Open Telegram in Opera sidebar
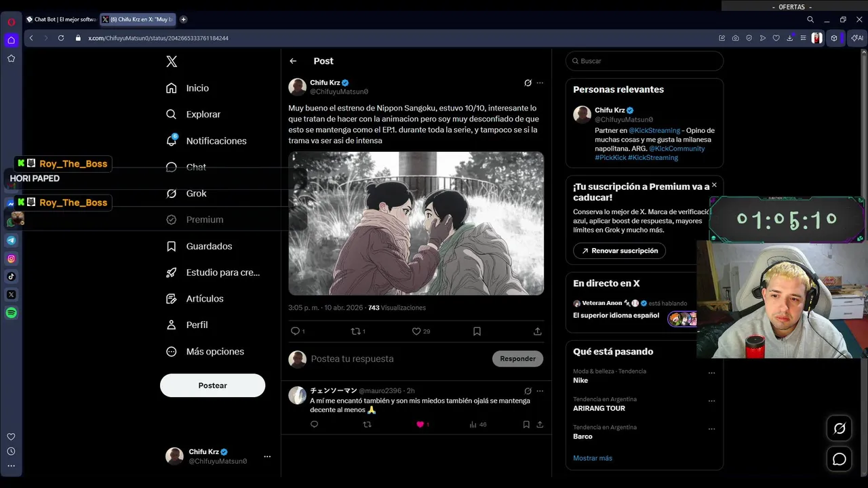Screen dimensions: 868x488 tap(12, 241)
